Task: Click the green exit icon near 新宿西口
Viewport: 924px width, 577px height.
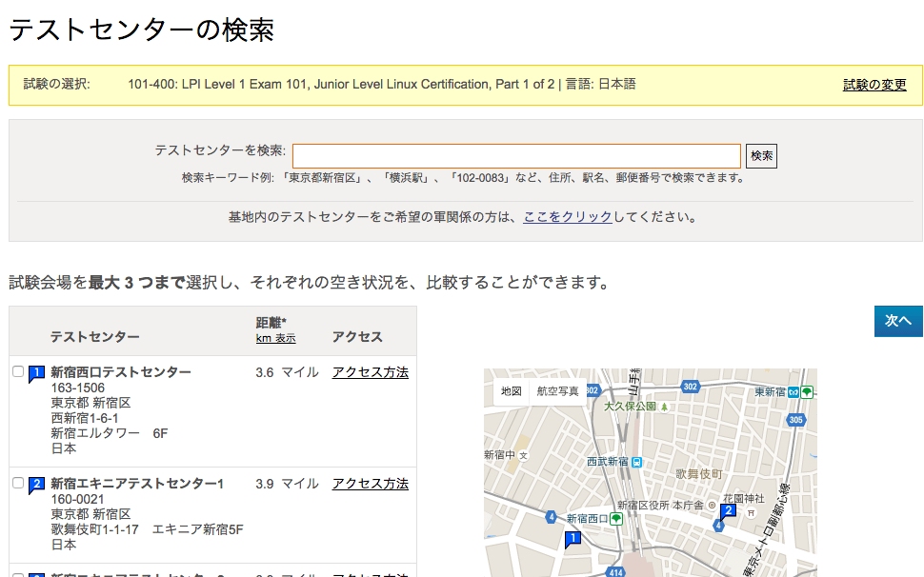Action: tap(614, 518)
